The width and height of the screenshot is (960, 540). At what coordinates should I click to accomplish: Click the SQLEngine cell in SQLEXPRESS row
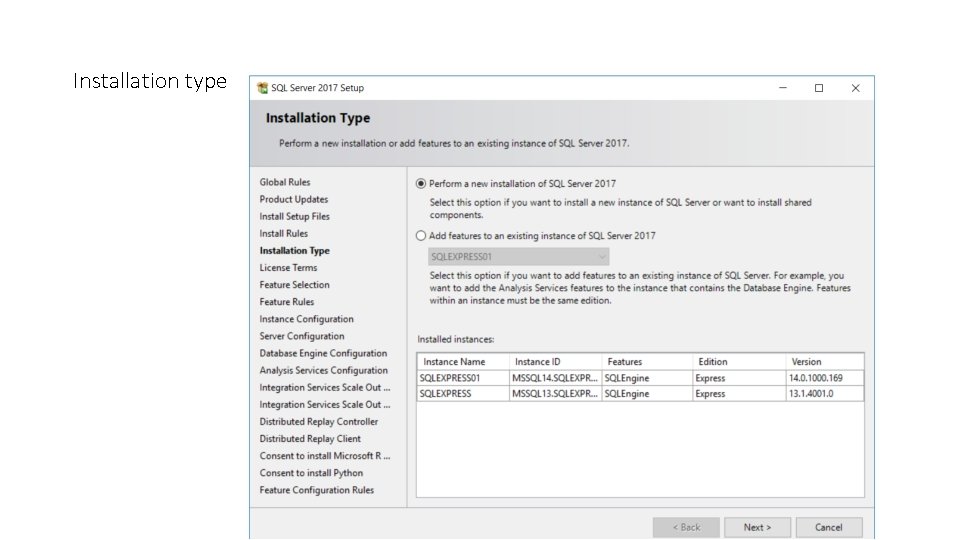647,394
